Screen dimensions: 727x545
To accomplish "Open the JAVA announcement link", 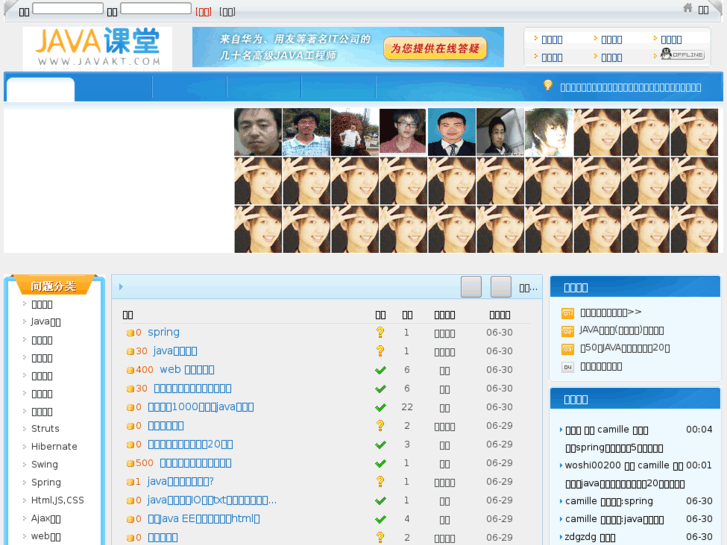I will (622, 330).
